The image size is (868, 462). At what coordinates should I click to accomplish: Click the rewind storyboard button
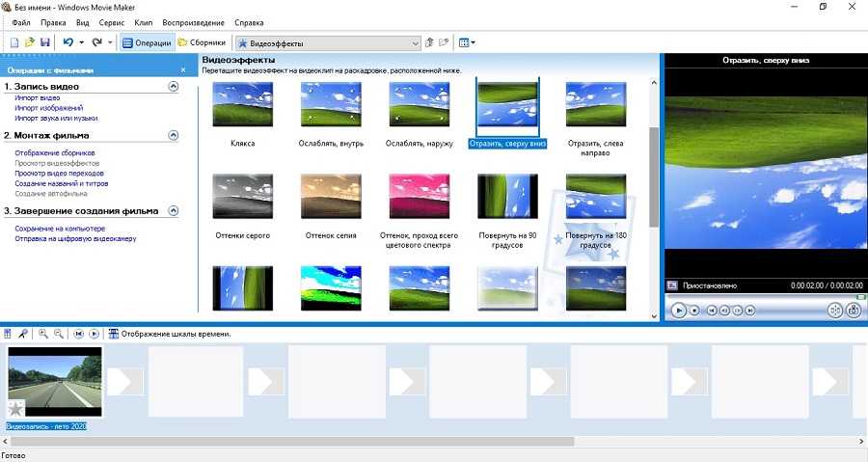tap(78, 333)
